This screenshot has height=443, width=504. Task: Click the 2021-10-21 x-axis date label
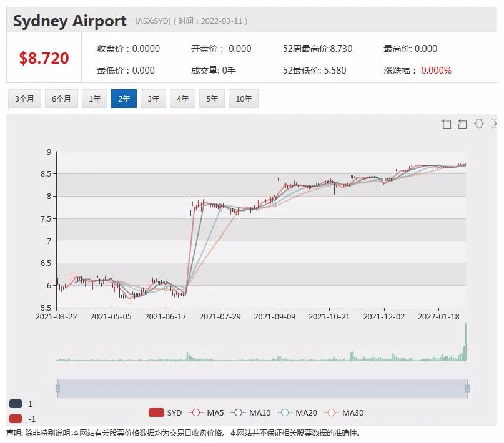point(329,316)
